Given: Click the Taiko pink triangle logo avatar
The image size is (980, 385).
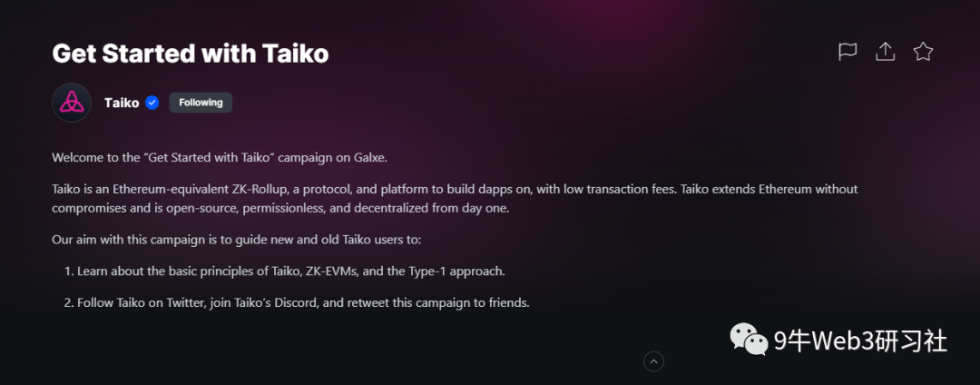Looking at the screenshot, I should pyautogui.click(x=71, y=103).
